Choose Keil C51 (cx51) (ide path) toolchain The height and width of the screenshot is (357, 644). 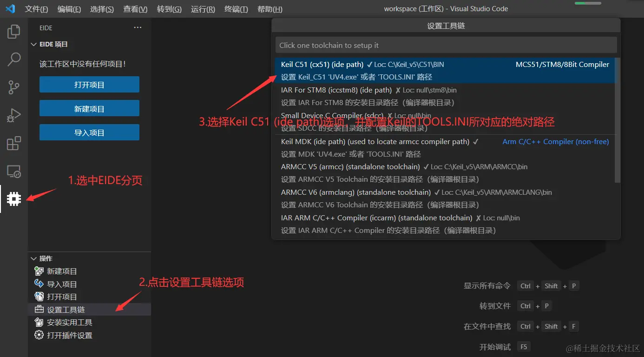click(x=445, y=70)
